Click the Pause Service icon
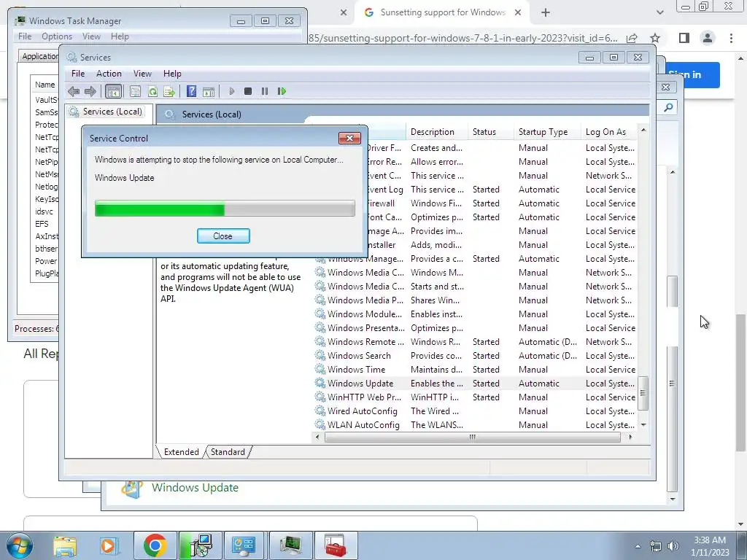This screenshot has height=560, width=747. click(x=265, y=91)
